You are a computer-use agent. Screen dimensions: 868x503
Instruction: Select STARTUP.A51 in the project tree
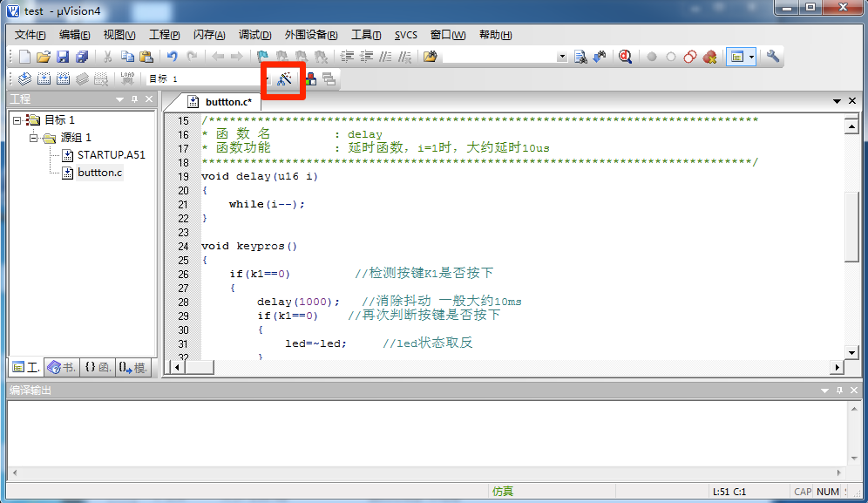click(x=109, y=154)
